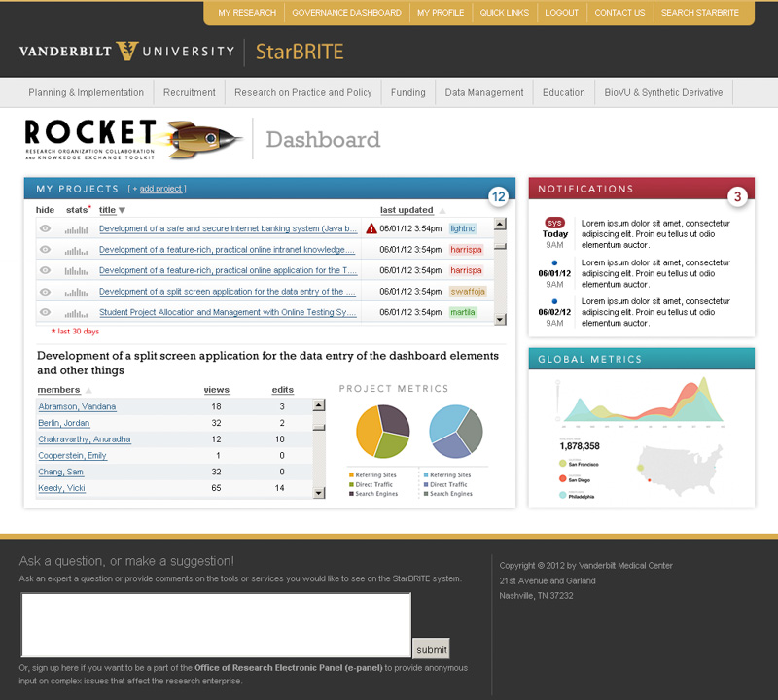Open Quick Links menu item

coord(504,13)
